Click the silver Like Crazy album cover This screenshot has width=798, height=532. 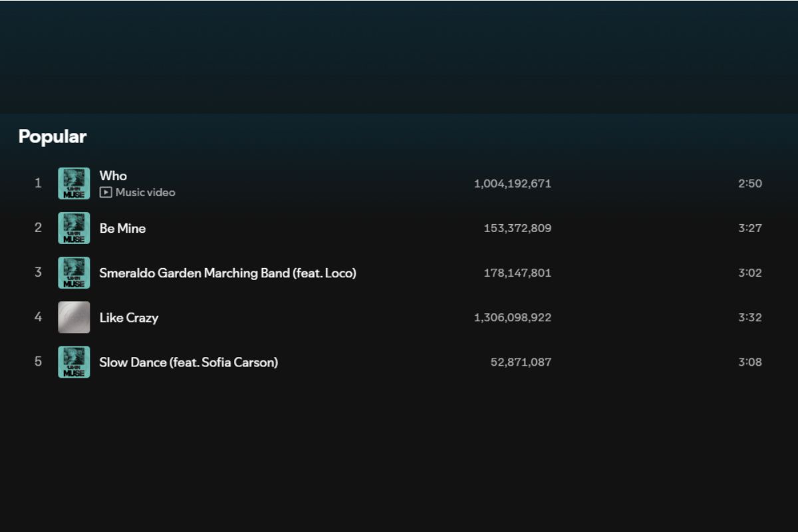pyautogui.click(x=74, y=317)
